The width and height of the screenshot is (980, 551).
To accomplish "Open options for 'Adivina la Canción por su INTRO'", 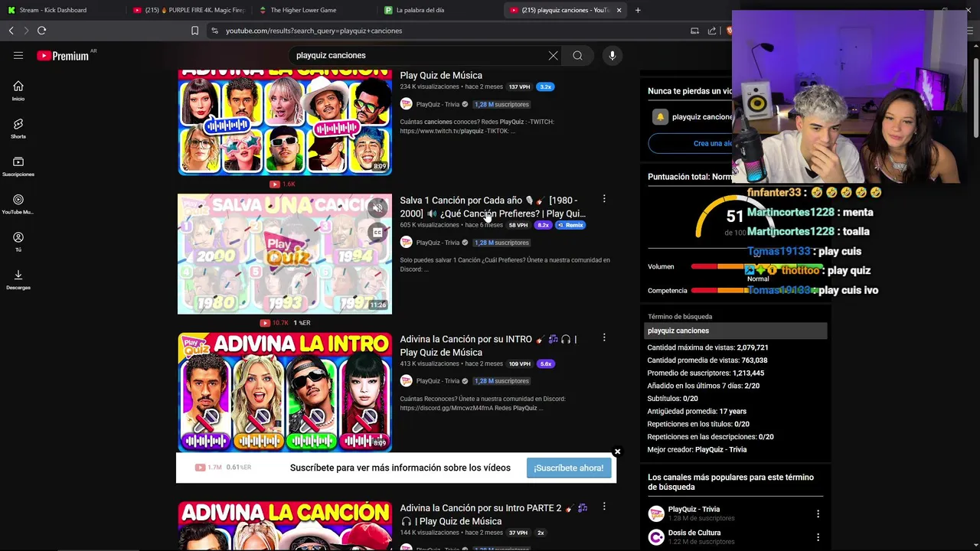I will (604, 337).
